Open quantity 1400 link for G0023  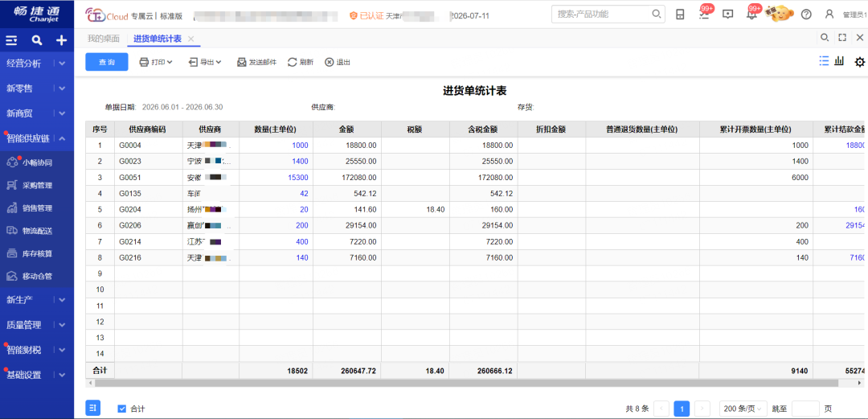point(300,162)
